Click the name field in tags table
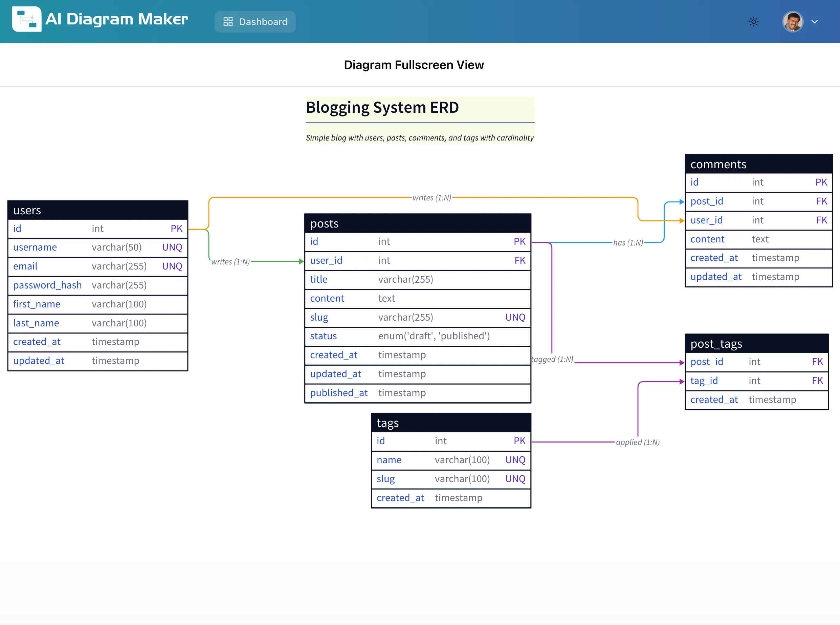 [x=389, y=460]
